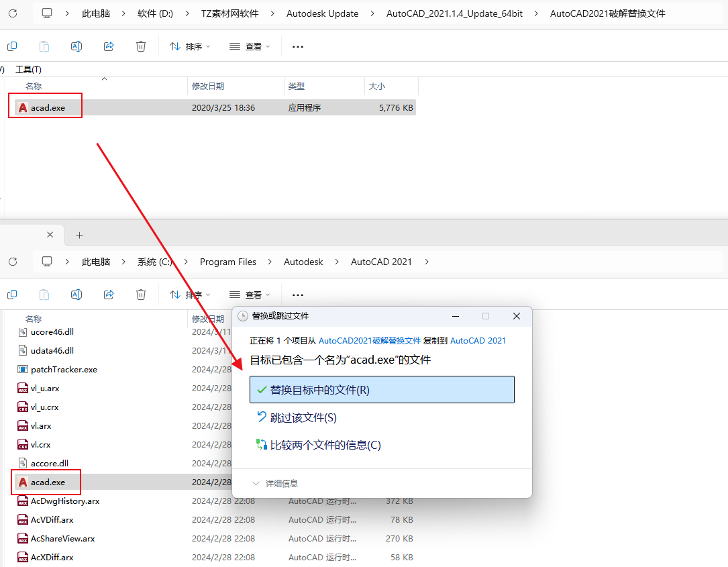Sort by 类型 column in upper window
The image size is (728, 567).
tap(296, 87)
